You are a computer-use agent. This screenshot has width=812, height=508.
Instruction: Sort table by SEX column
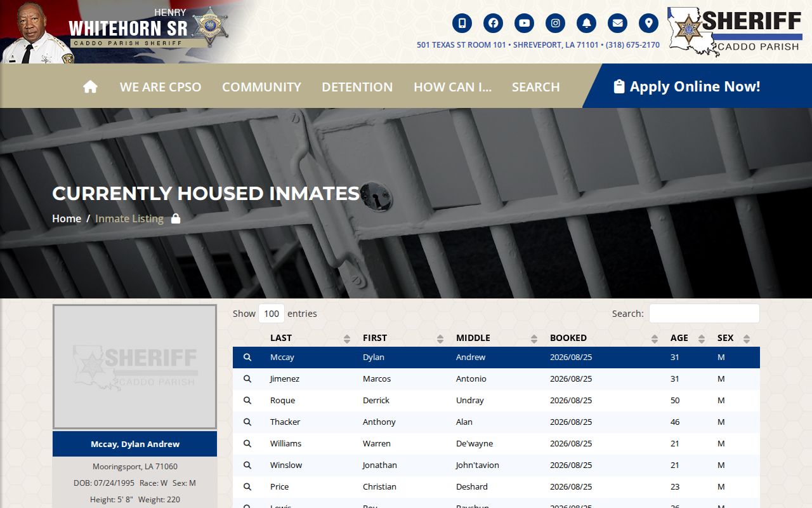735,338
